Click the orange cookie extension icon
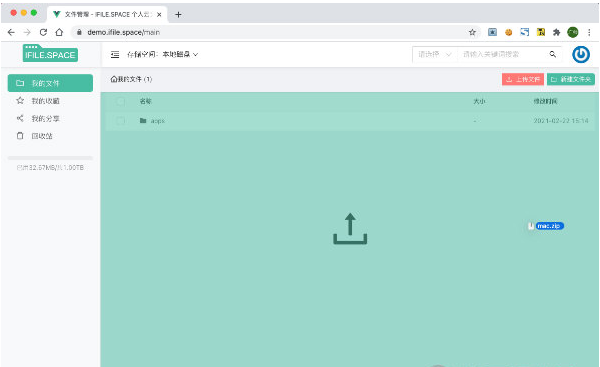This screenshot has width=600, height=367. (x=509, y=33)
